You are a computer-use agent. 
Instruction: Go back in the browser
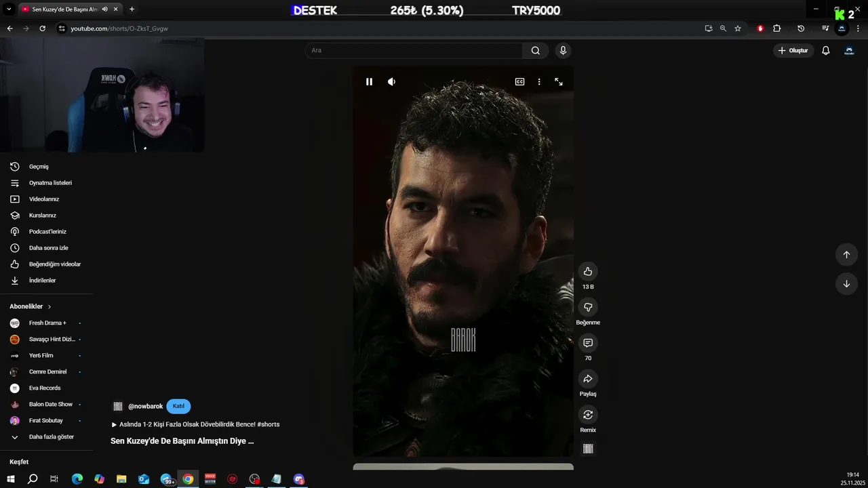pos(9,28)
